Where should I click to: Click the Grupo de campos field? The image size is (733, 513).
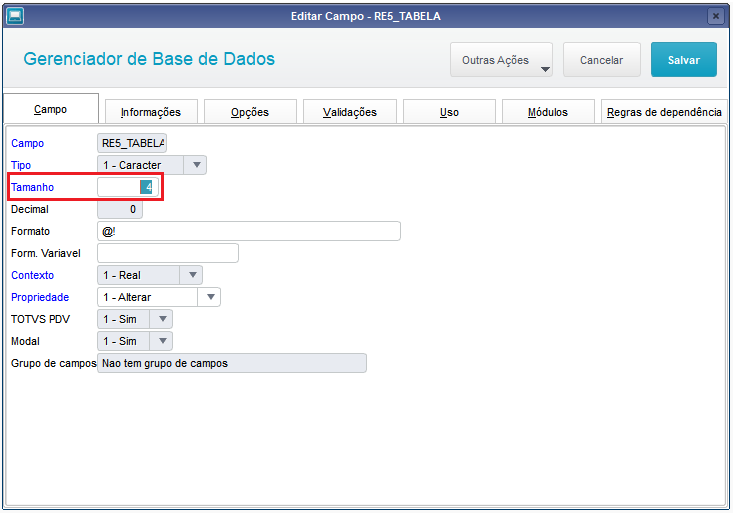pos(232,363)
